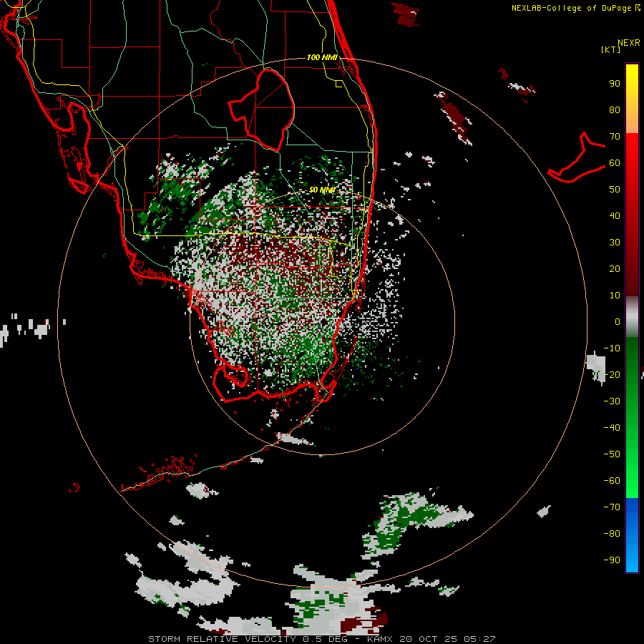This screenshot has height=644, width=644.
Task: Click the -60 value on the velocity scale
Action: 612,481
